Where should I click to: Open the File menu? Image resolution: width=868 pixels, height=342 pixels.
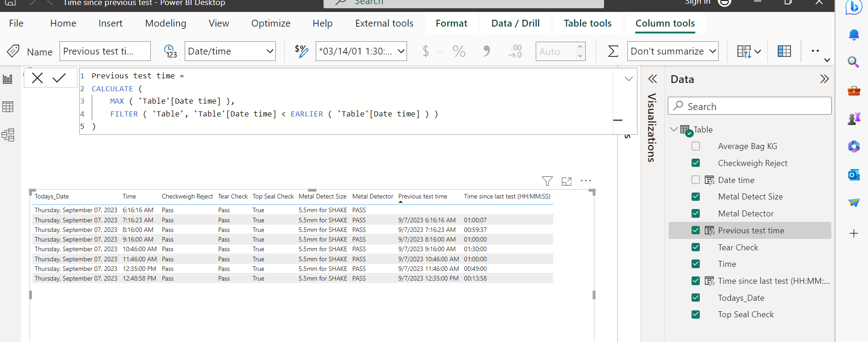point(16,23)
